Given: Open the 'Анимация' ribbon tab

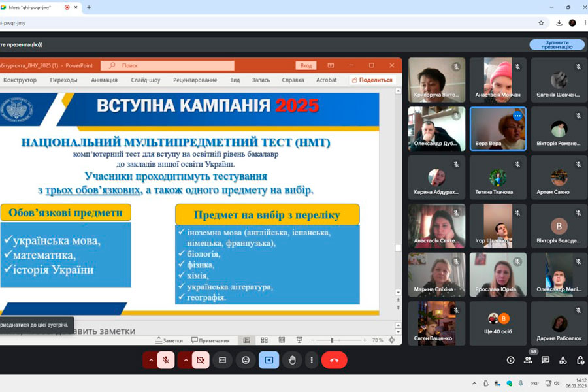Looking at the screenshot, I should (105, 80).
